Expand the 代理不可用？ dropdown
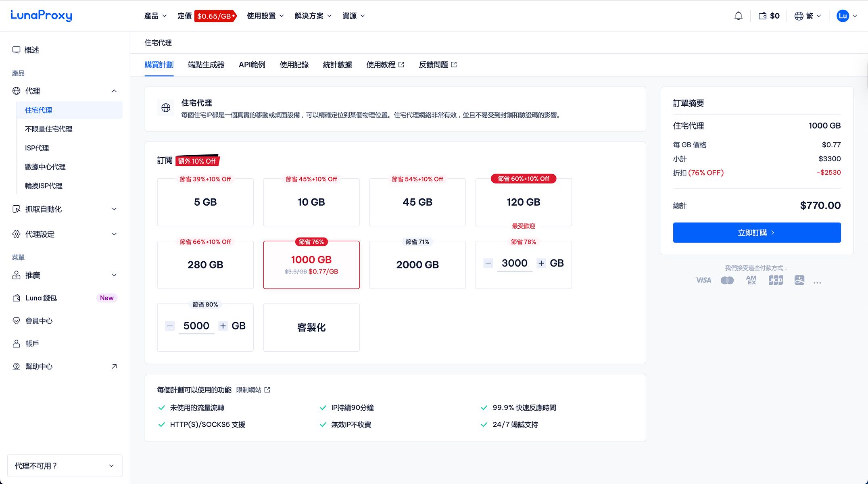Image resolution: width=868 pixels, height=484 pixels. click(65, 466)
